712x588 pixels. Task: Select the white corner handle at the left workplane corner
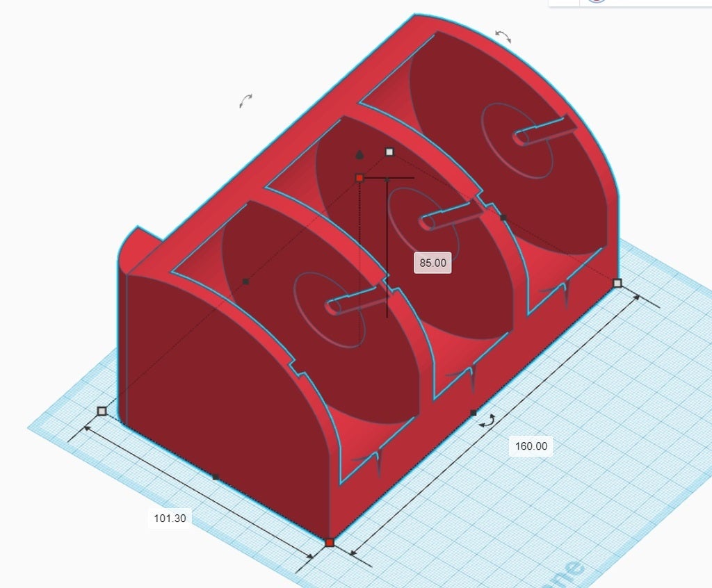pos(102,411)
